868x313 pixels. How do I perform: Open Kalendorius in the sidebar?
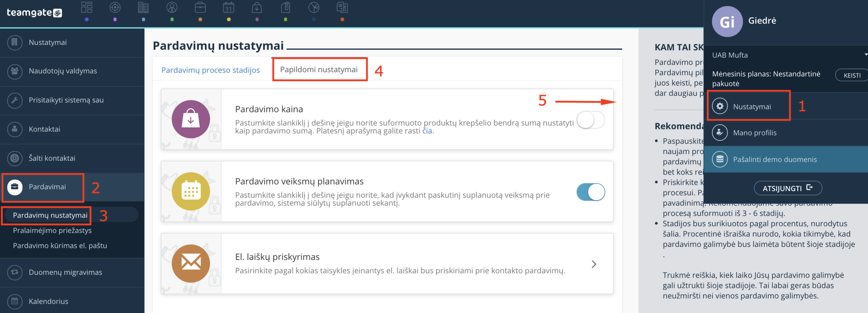coord(72,301)
